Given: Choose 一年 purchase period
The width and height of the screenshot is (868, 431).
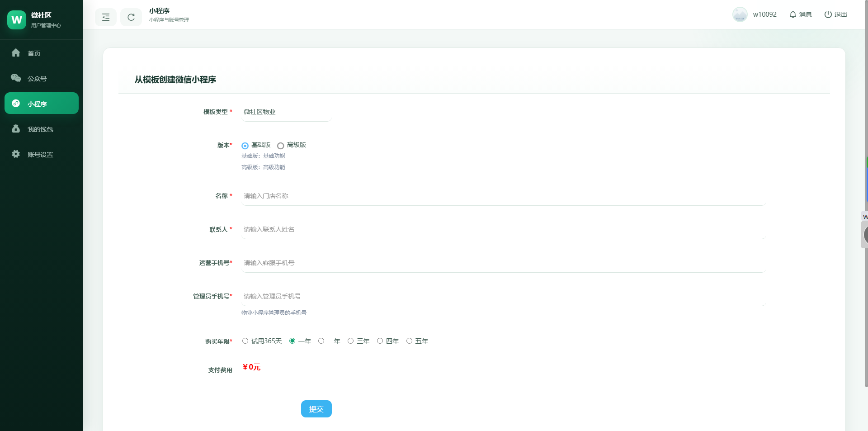Looking at the screenshot, I should pos(292,341).
